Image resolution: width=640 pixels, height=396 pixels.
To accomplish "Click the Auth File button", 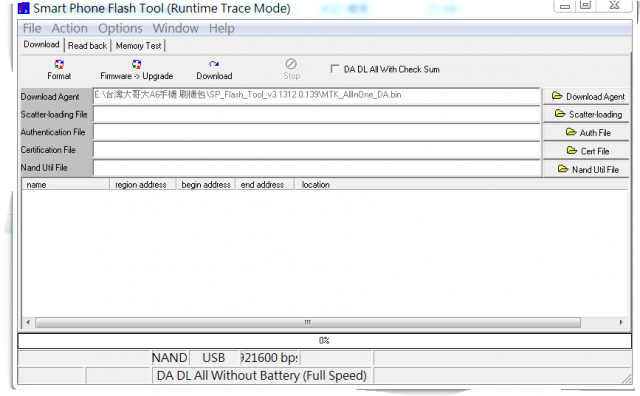I will point(586,132).
